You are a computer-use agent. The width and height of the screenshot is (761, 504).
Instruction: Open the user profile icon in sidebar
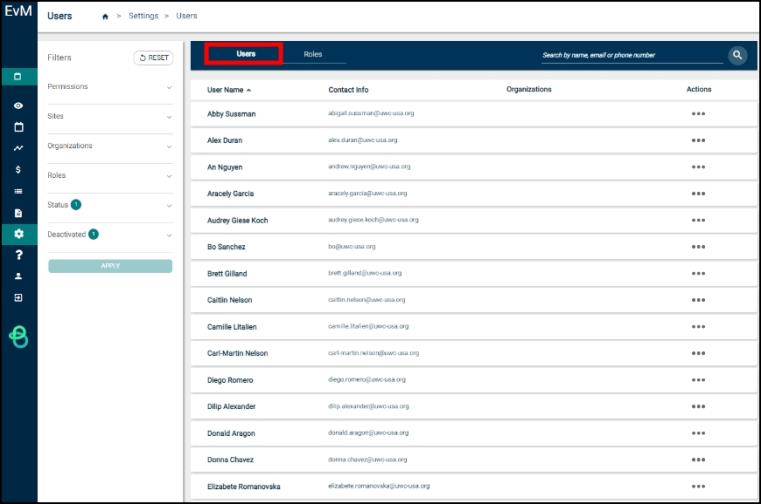18,276
